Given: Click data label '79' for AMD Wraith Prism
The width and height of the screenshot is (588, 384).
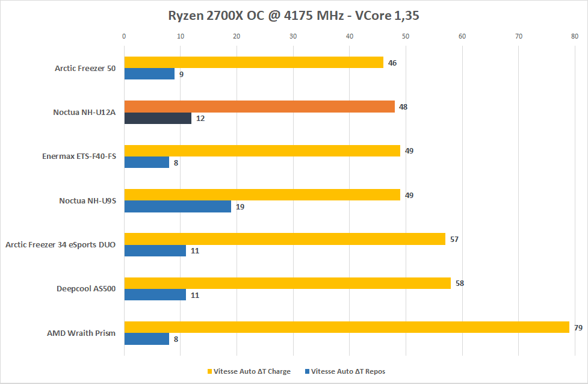Looking at the screenshot, I should (x=578, y=328).
